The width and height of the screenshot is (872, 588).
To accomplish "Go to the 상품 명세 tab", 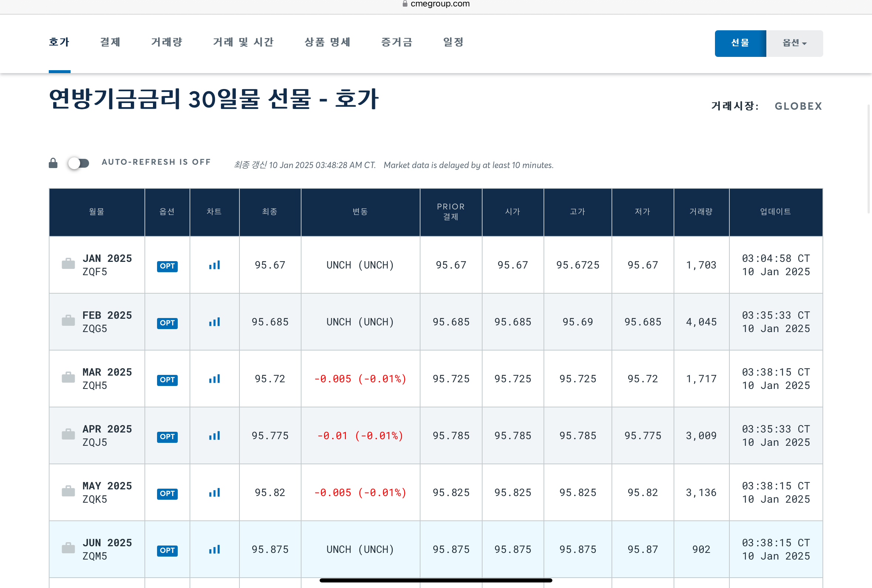I will tap(327, 42).
